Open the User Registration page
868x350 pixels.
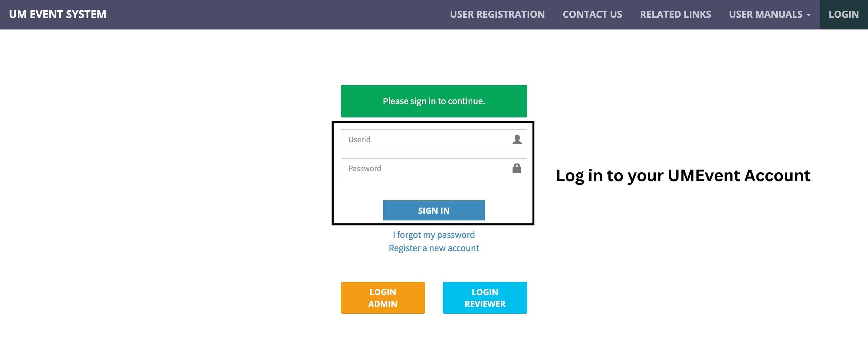(497, 14)
